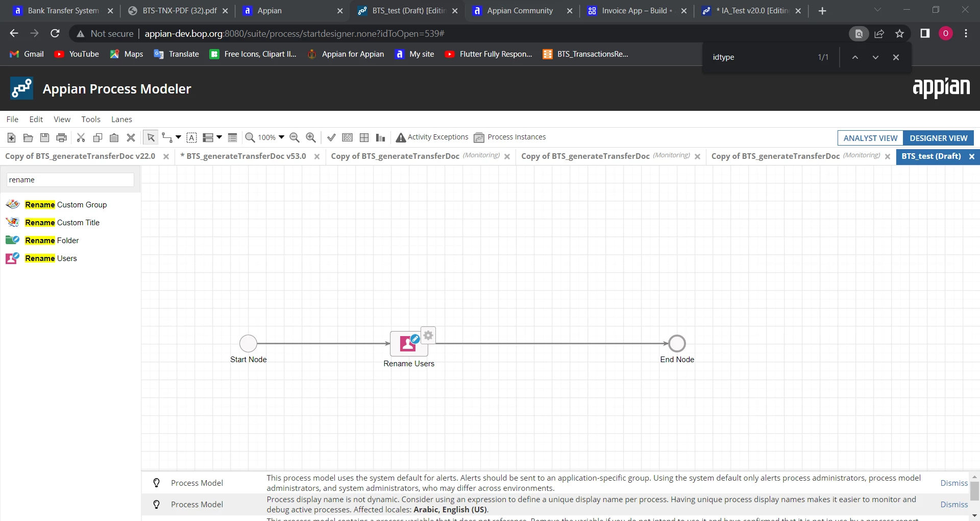Go to next find-in-page result
The image size is (980, 521).
[875, 57]
